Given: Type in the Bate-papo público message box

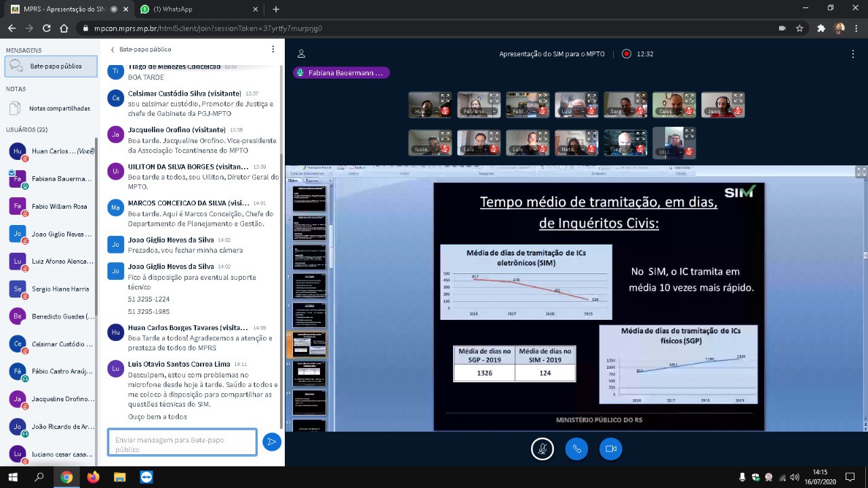Looking at the screenshot, I should (182, 443).
